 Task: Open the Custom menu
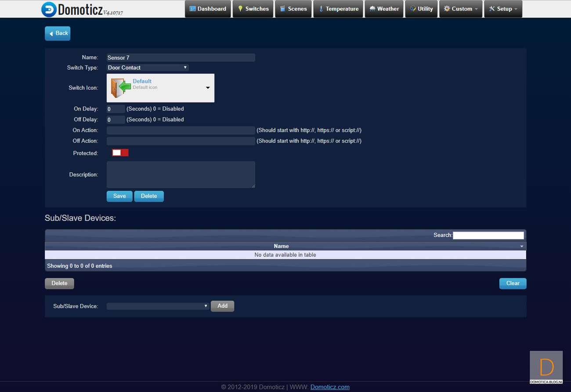(461, 9)
